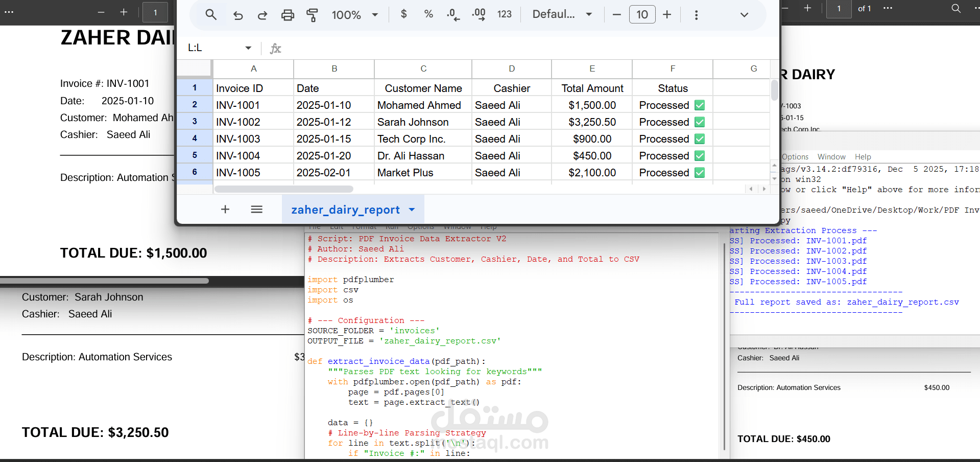Undo the last action in Sheets

(238, 15)
